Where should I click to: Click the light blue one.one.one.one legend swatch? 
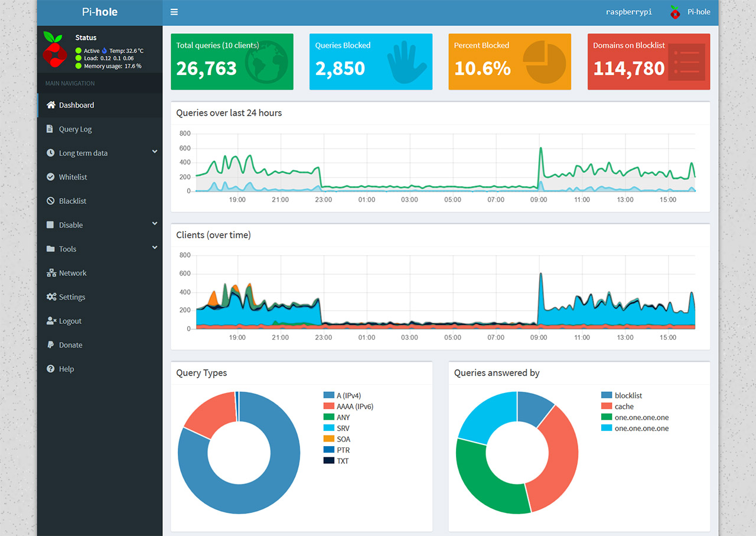click(607, 428)
